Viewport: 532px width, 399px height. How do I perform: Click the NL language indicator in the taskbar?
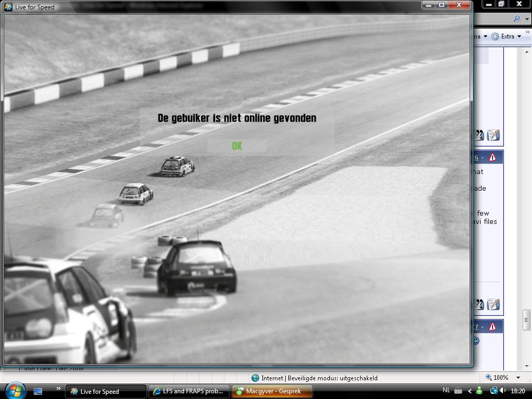tap(446, 390)
